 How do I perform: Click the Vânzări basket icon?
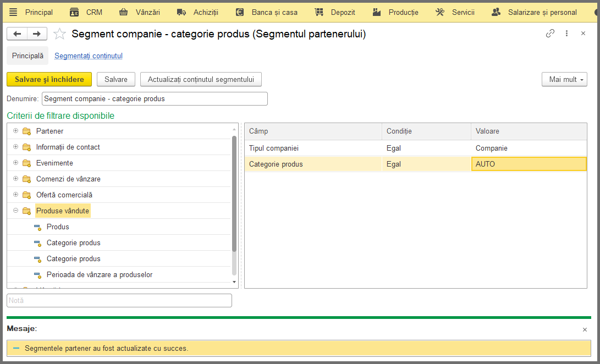(x=123, y=12)
